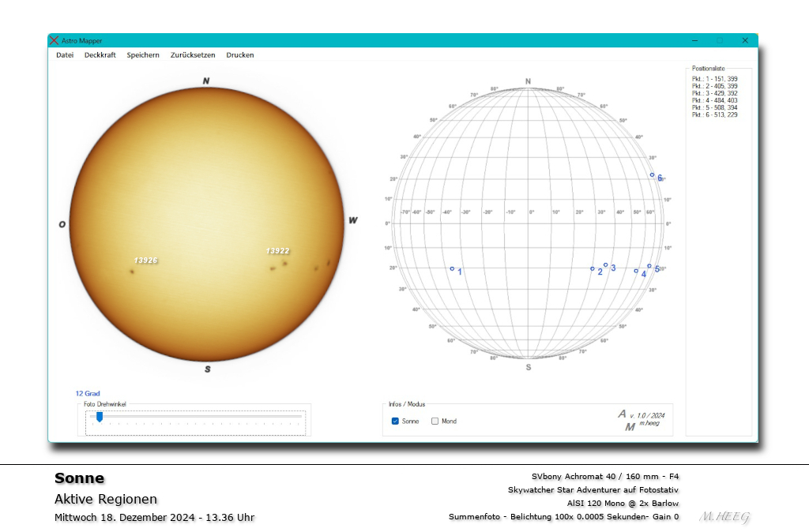Select position marker 3 on the coordinate grid
809x532 pixels.
click(607, 264)
